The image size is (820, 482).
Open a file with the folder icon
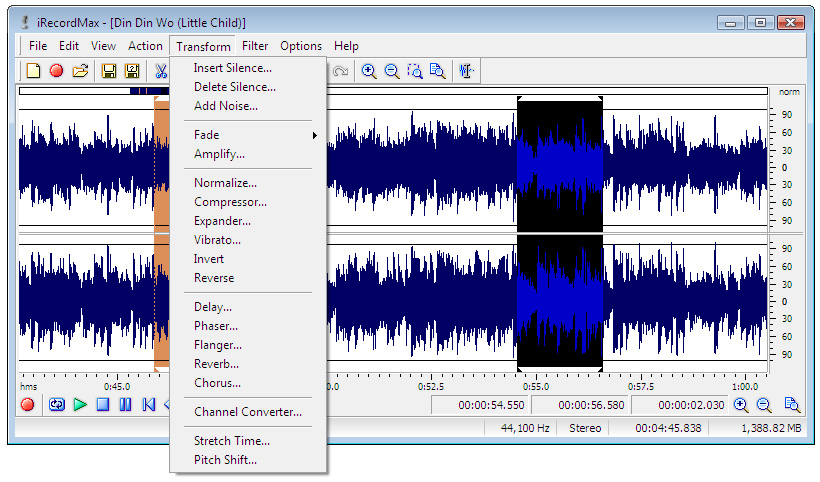pyautogui.click(x=80, y=71)
